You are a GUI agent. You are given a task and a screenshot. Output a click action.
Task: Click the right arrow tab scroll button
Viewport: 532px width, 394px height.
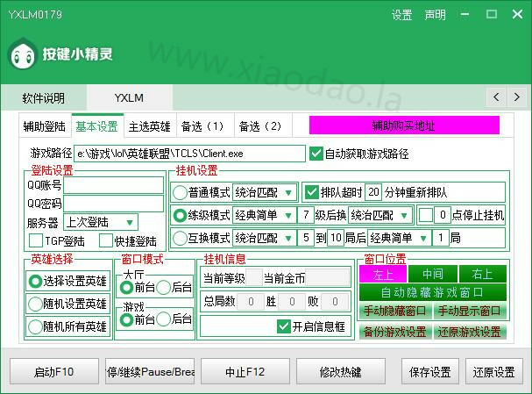[517, 97]
